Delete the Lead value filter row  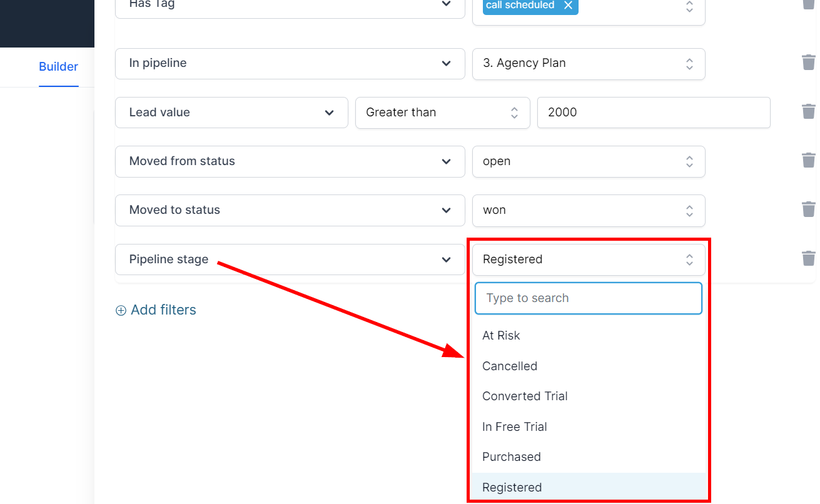pos(808,111)
